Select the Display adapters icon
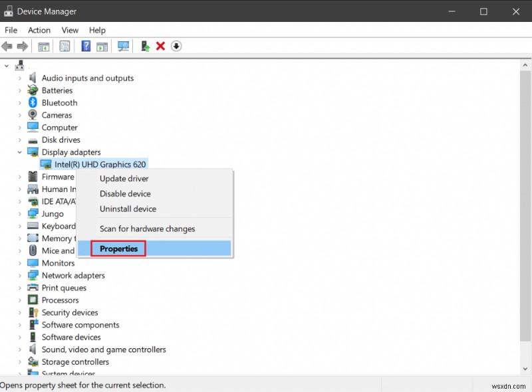 point(33,152)
